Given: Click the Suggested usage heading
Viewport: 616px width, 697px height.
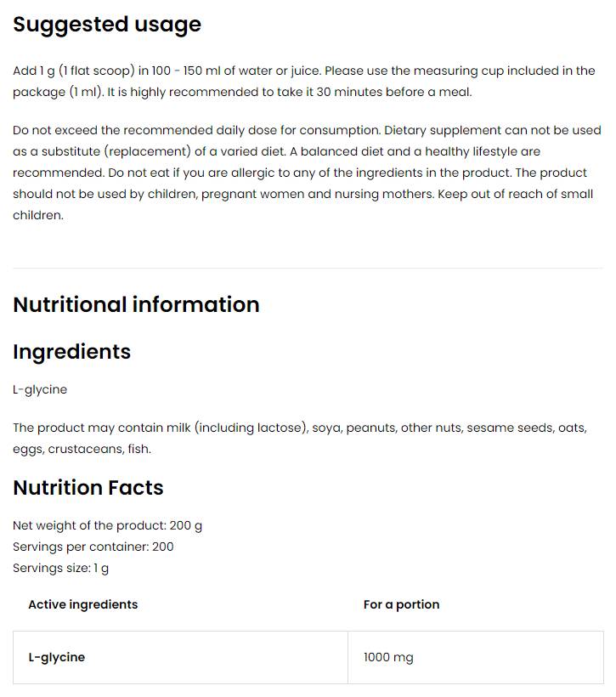Looking at the screenshot, I should (107, 25).
